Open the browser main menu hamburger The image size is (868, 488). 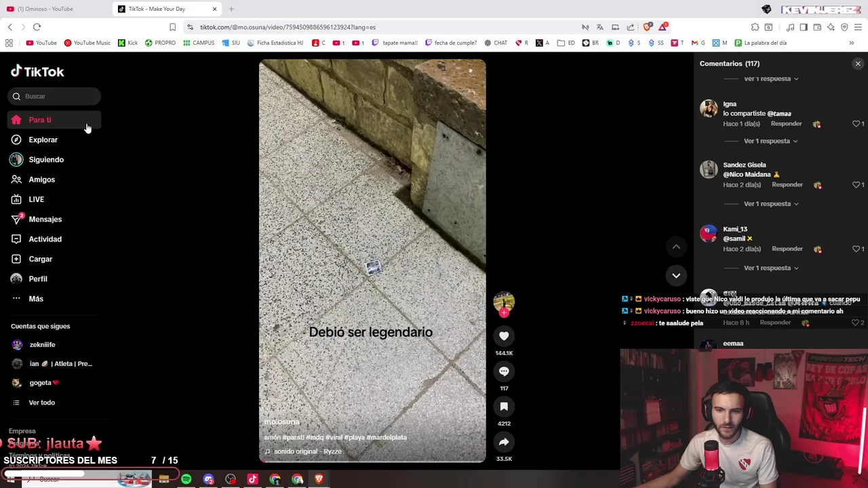(x=858, y=27)
